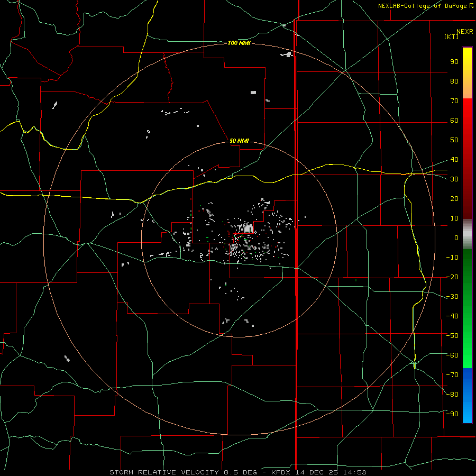This screenshot has width=476, height=476.
Task: Click the positive 80 knot scale label
Action: tap(454, 81)
